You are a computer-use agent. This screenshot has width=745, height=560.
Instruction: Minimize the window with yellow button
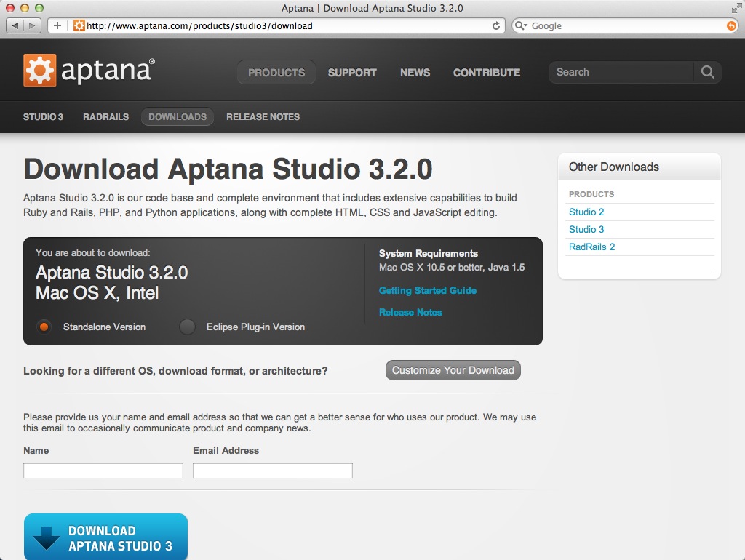25,8
